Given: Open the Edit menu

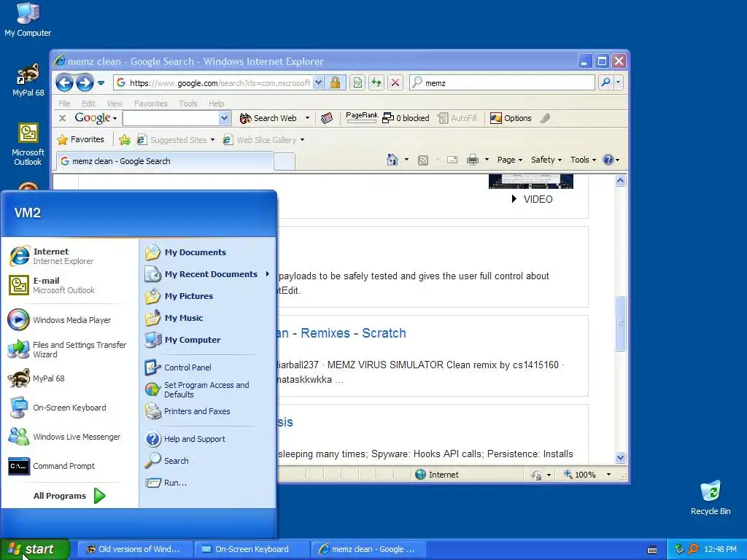Looking at the screenshot, I should pyautogui.click(x=88, y=104).
